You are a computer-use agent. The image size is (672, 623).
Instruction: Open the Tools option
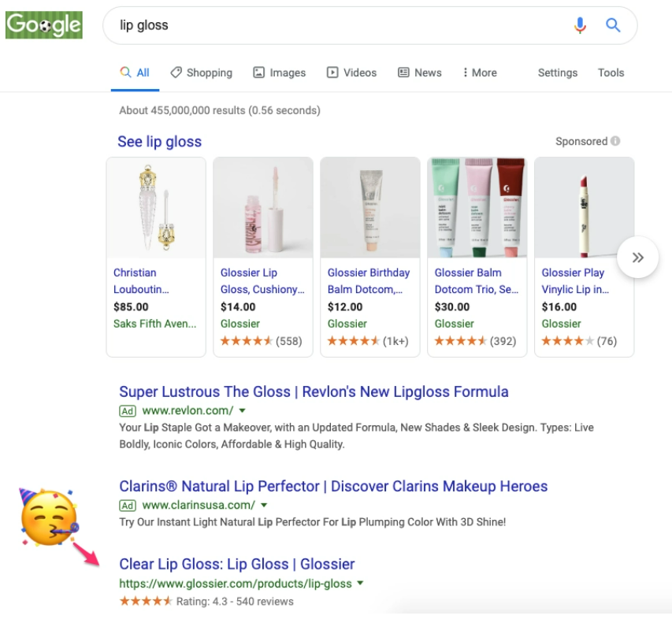point(611,72)
